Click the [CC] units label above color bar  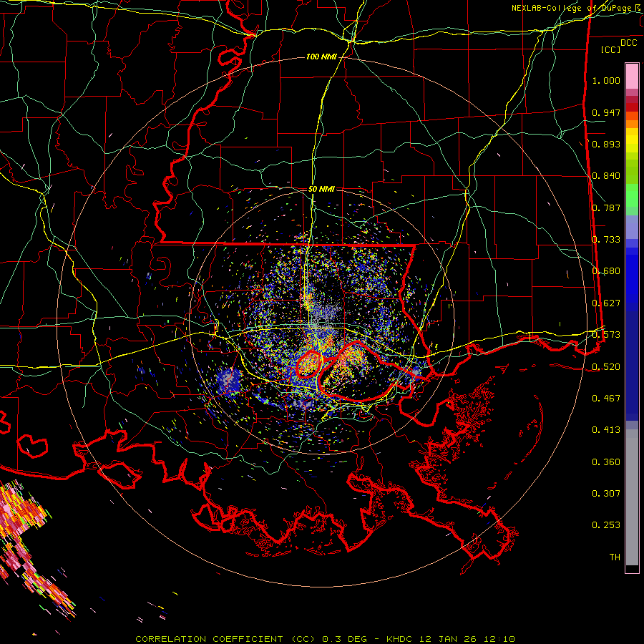click(611, 49)
